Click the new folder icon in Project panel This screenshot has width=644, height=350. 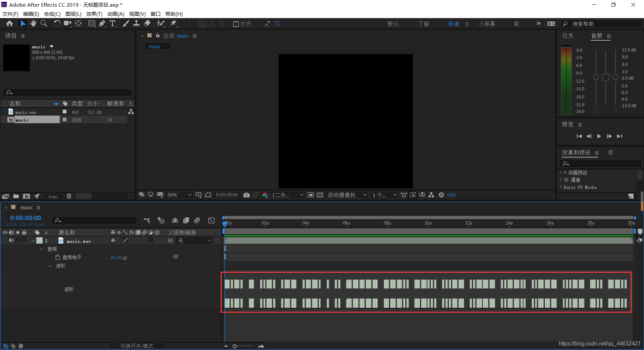[16, 196]
